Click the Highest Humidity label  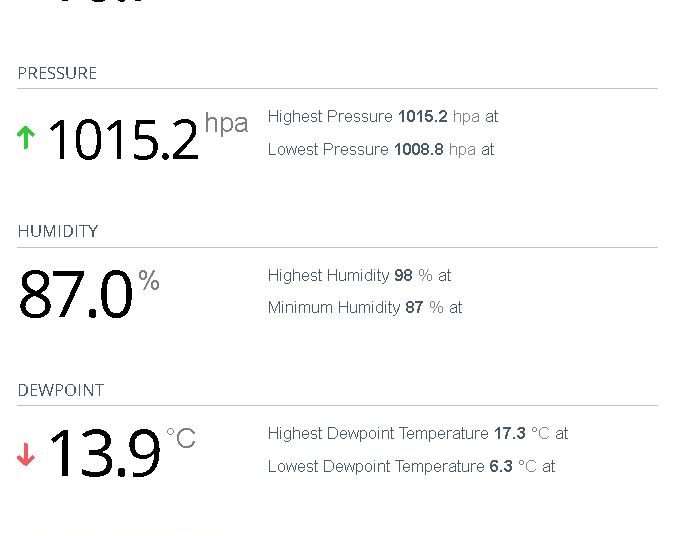click(328, 275)
